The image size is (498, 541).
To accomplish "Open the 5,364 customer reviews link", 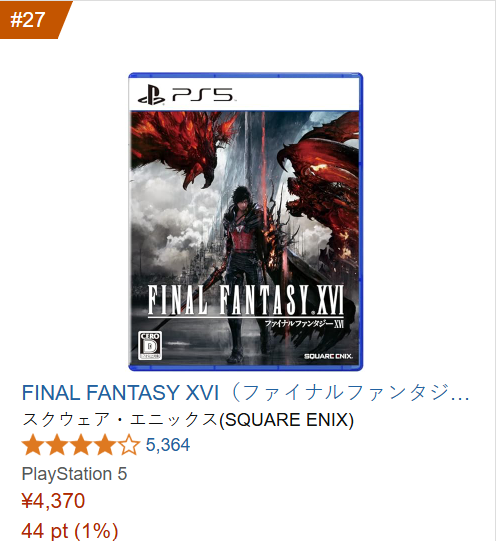I will [168, 445].
